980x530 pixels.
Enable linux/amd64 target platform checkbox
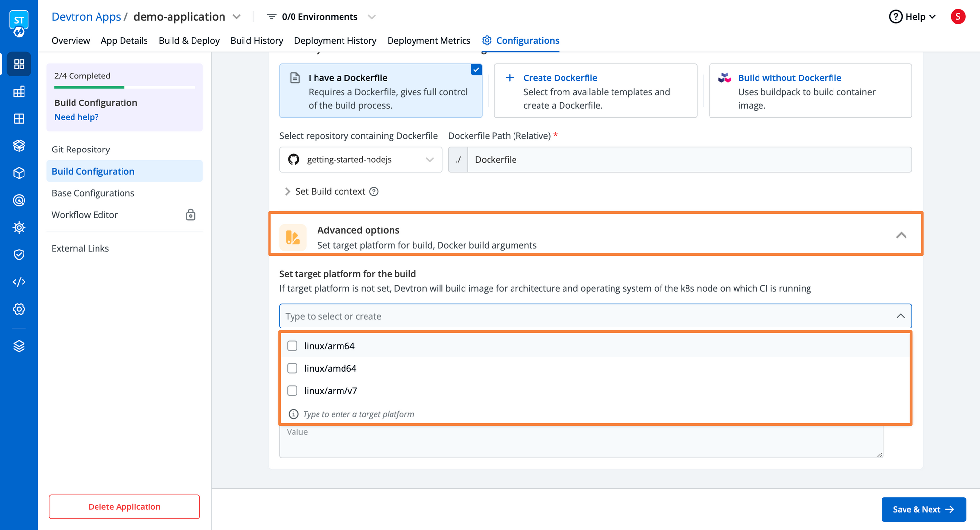click(292, 368)
